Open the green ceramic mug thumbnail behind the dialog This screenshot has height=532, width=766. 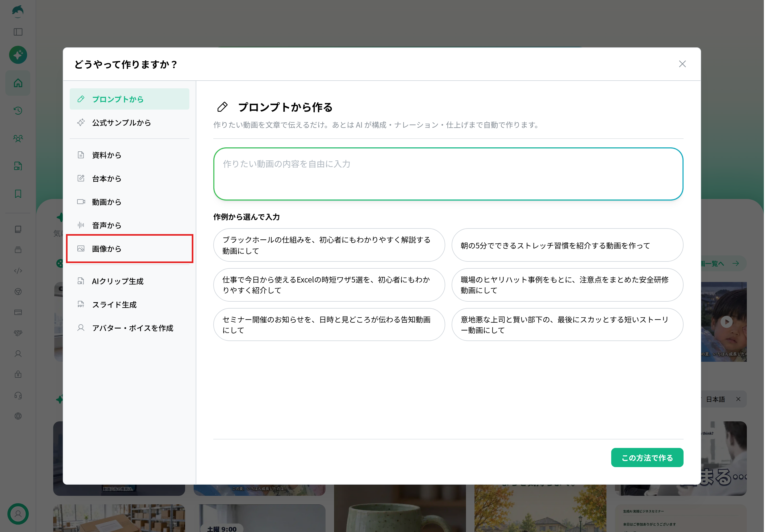click(400, 508)
